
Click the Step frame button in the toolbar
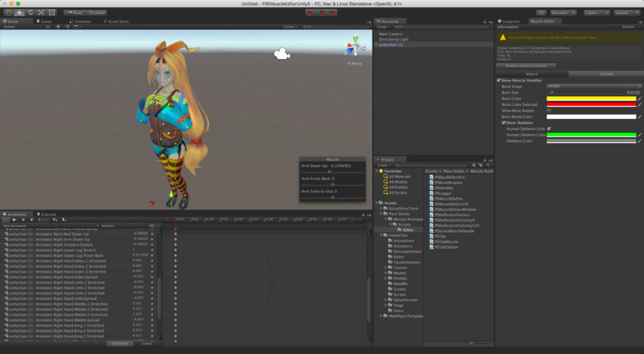[333, 13]
